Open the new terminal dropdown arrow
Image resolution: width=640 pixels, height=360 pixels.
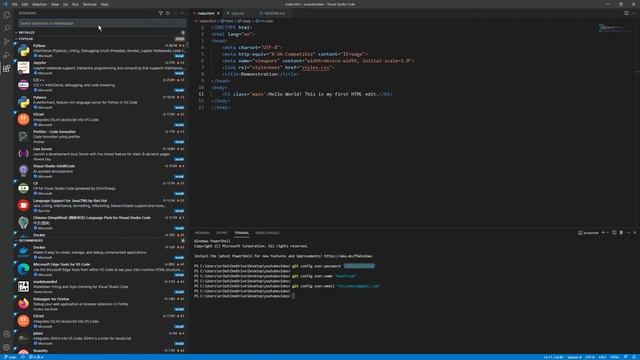[x=607, y=233]
